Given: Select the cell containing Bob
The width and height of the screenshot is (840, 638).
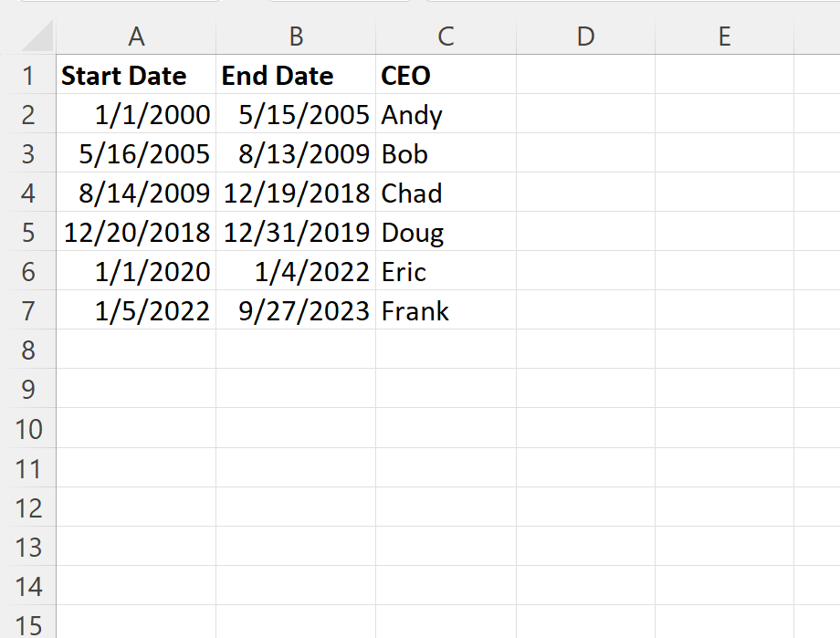Looking at the screenshot, I should tap(445, 153).
